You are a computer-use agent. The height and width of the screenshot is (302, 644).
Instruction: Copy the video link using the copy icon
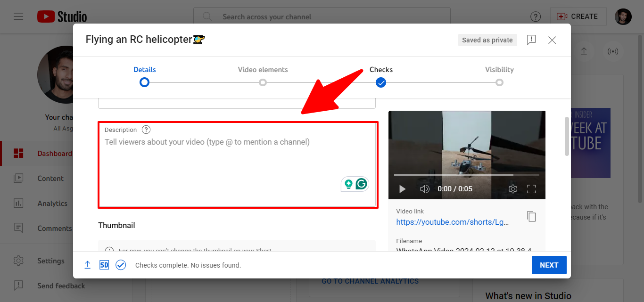(531, 216)
